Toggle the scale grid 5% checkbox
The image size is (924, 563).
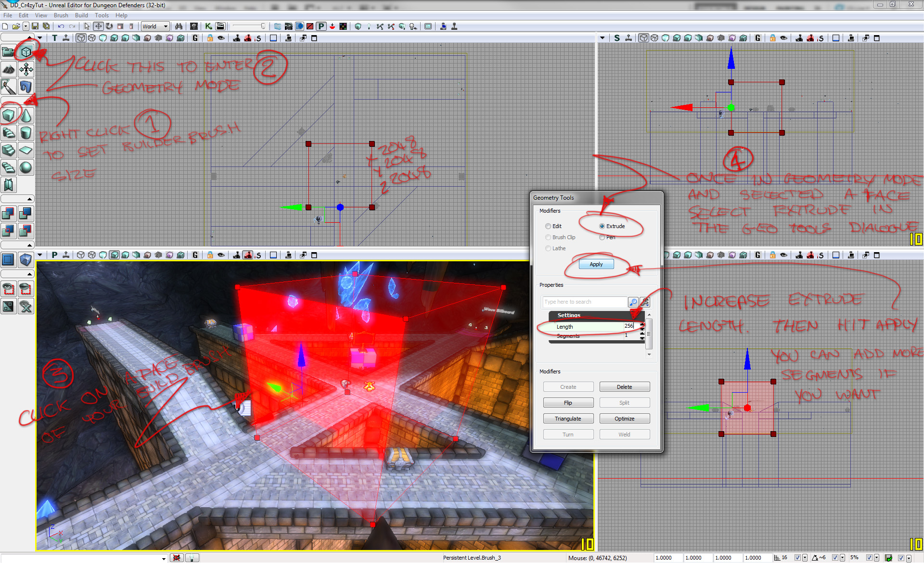(869, 558)
